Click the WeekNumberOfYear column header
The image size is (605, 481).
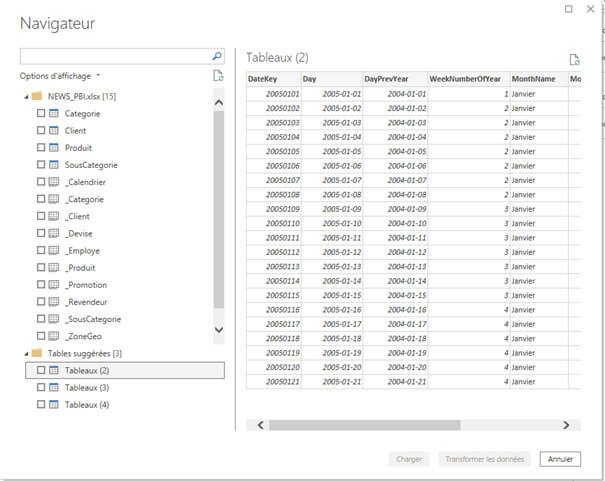click(468, 79)
